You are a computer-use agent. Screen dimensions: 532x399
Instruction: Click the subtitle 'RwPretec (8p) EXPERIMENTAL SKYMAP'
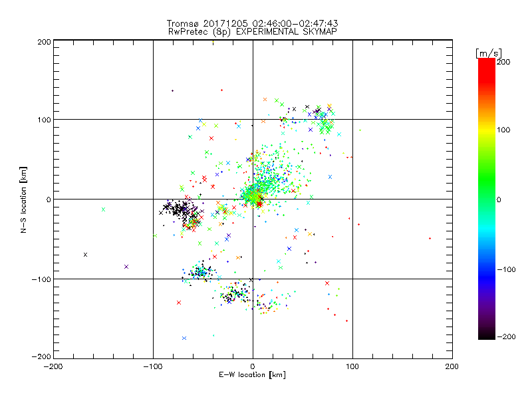pos(253,31)
